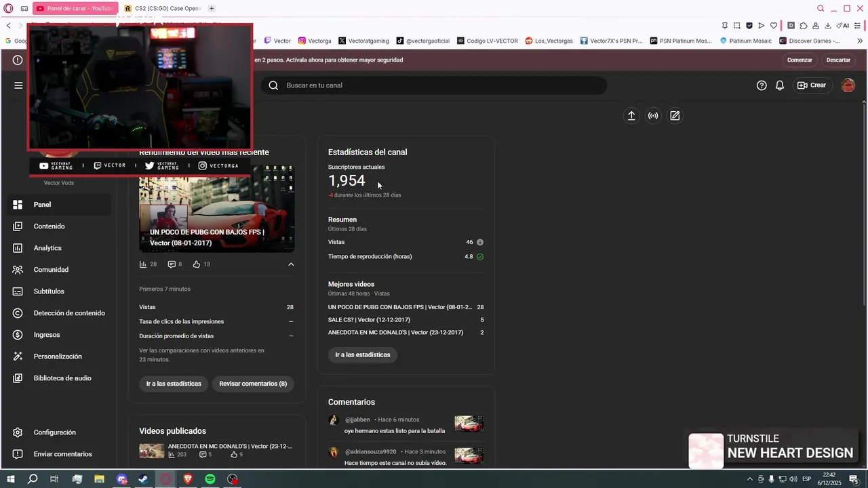Open a new browser tab with plus
This screenshot has height=488, width=868.
(x=212, y=8)
